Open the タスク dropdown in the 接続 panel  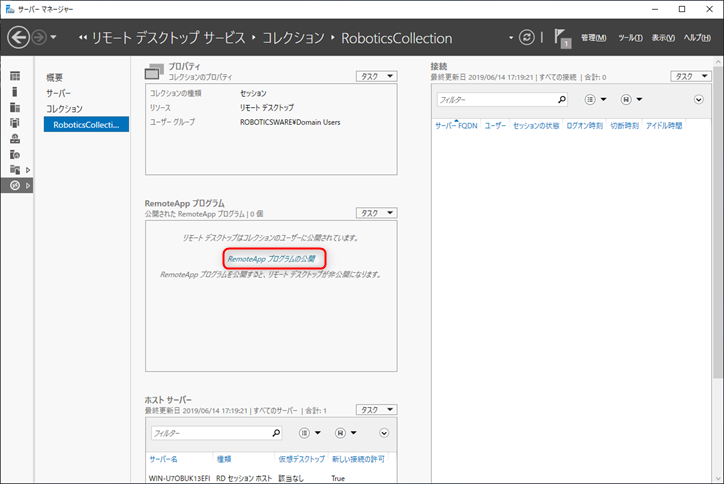pos(690,75)
